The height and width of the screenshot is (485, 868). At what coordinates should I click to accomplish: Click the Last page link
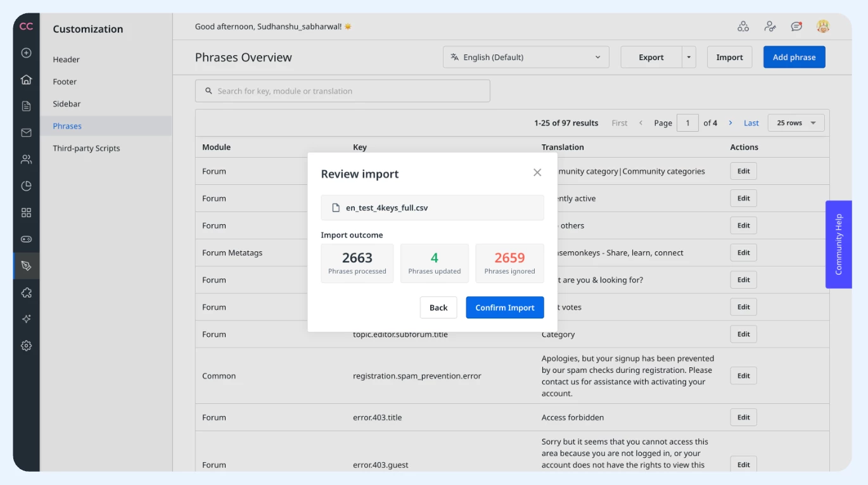(751, 123)
